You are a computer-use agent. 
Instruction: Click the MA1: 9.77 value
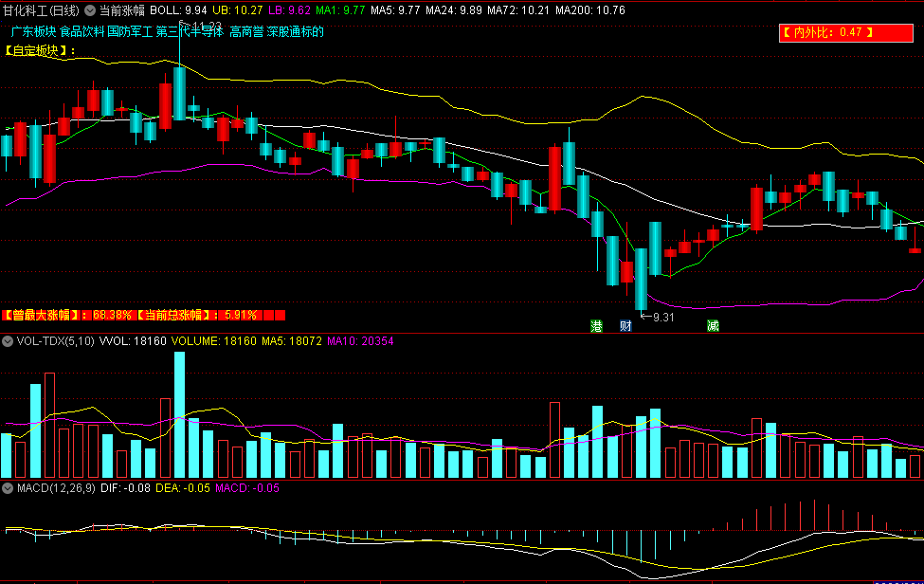click(x=340, y=10)
